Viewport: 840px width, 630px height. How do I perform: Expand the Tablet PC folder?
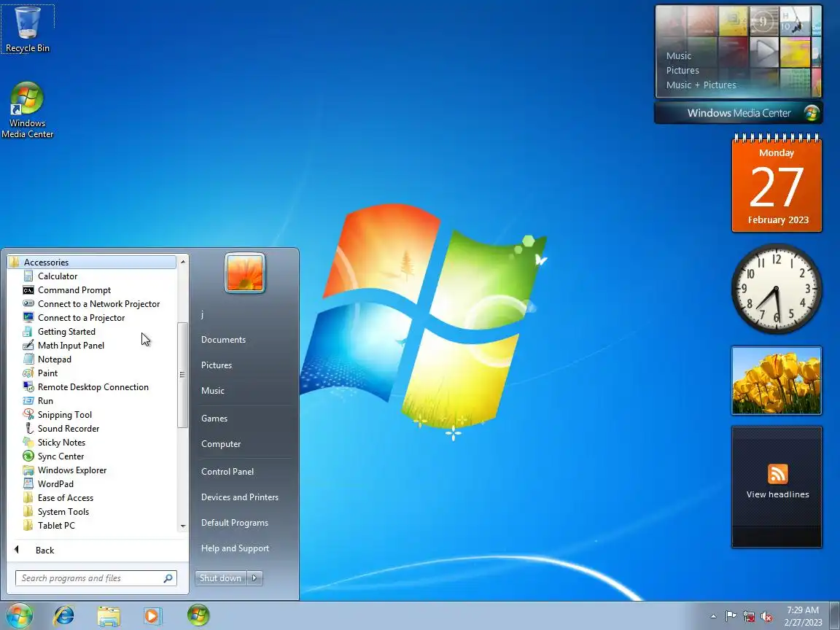tap(56, 526)
